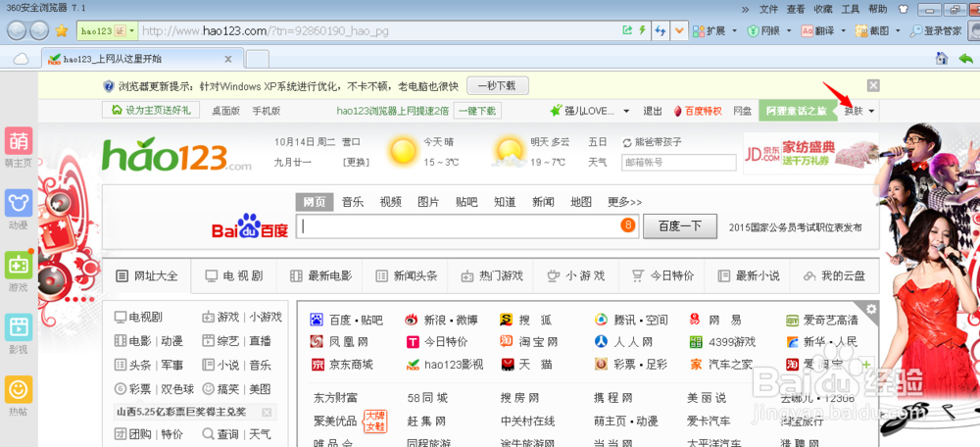Close the lottery news ticker item
The height and width of the screenshot is (447, 980).
(x=267, y=412)
